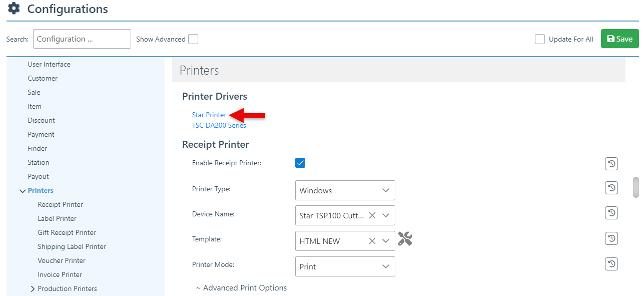Select Label Printer in the sidebar
Viewport: 644px width, 296px height.
tap(57, 218)
